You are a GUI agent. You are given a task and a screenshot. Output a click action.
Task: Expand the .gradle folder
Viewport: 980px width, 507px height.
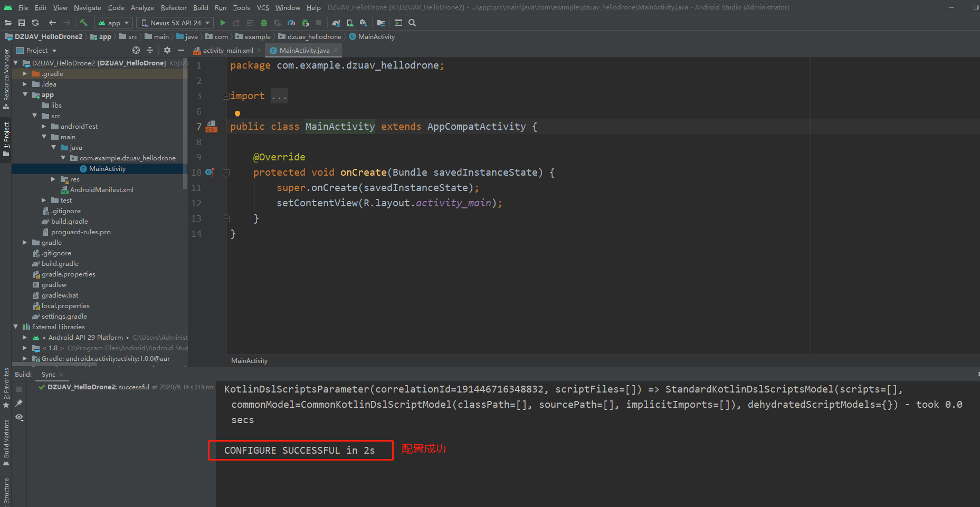pyautogui.click(x=25, y=74)
